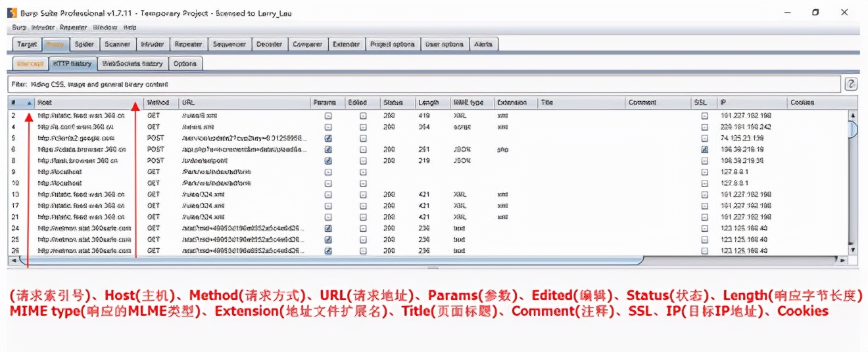Open the filter help question-mark icon
This screenshot has width=868, height=352.
(x=851, y=84)
